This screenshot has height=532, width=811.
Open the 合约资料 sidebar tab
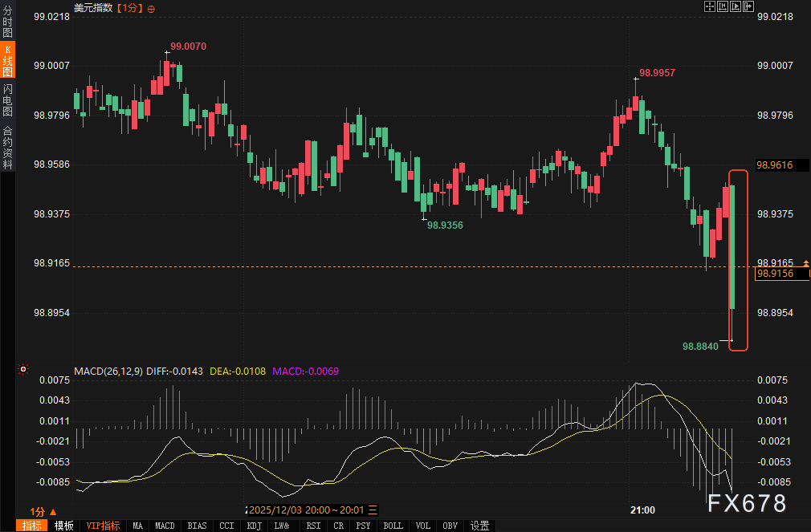coord(8,147)
